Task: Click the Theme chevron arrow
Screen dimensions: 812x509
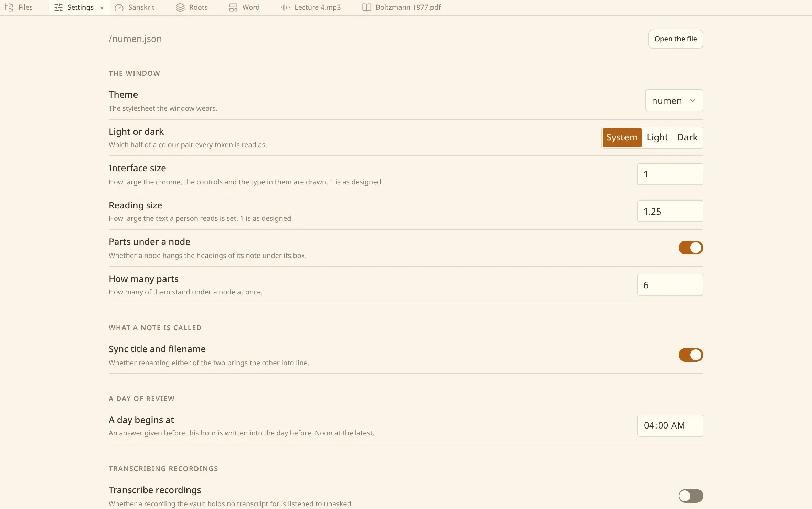Action: pos(692,100)
